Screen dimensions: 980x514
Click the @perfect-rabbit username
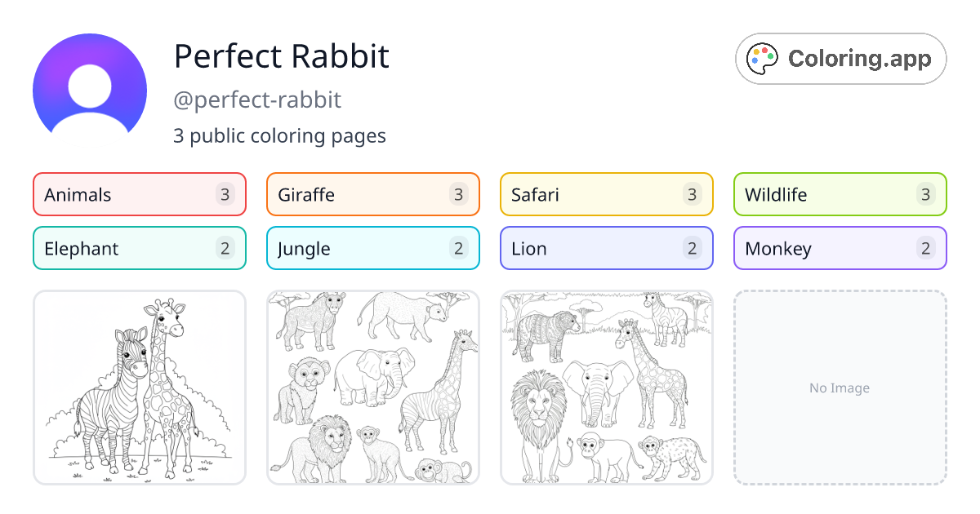[257, 100]
